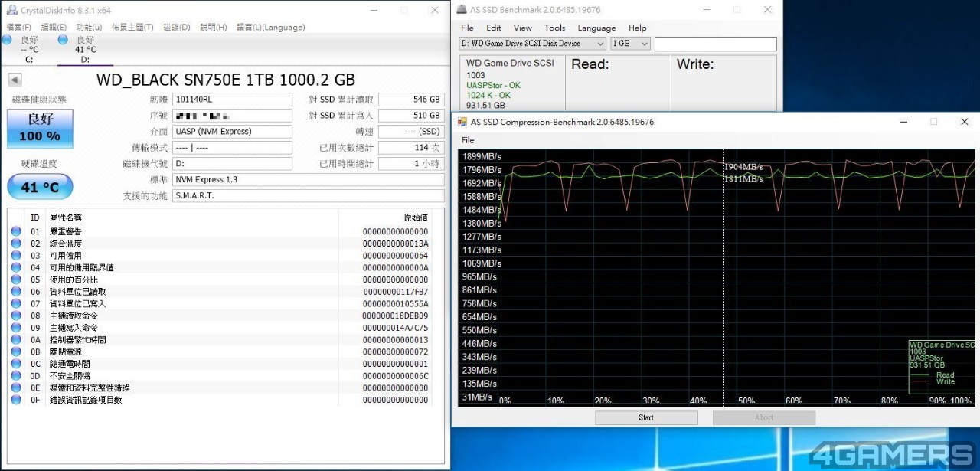The width and height of the screenshot is (980, 471).
Task: Click the 114 次 power-on count value
Action: click(x=411, y=148)
